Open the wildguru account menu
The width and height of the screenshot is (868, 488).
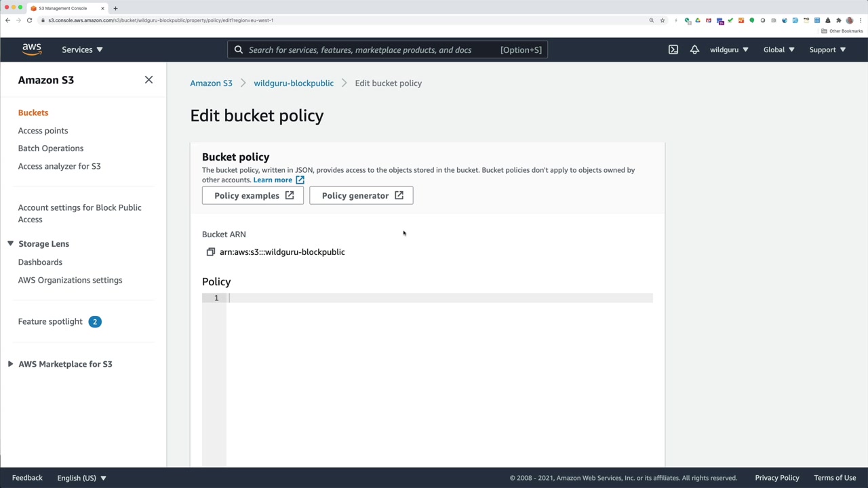[729, 49]
